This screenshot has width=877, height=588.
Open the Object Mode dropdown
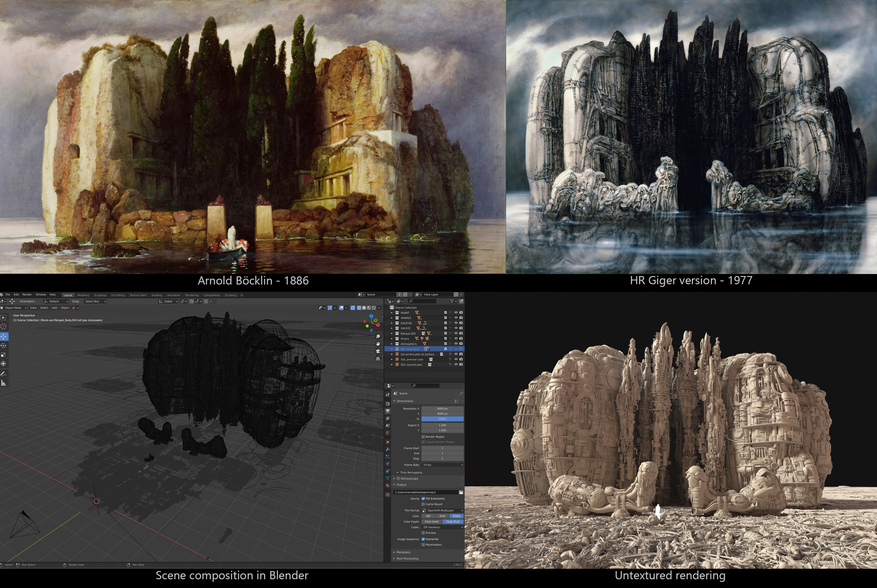pos(13,308)
